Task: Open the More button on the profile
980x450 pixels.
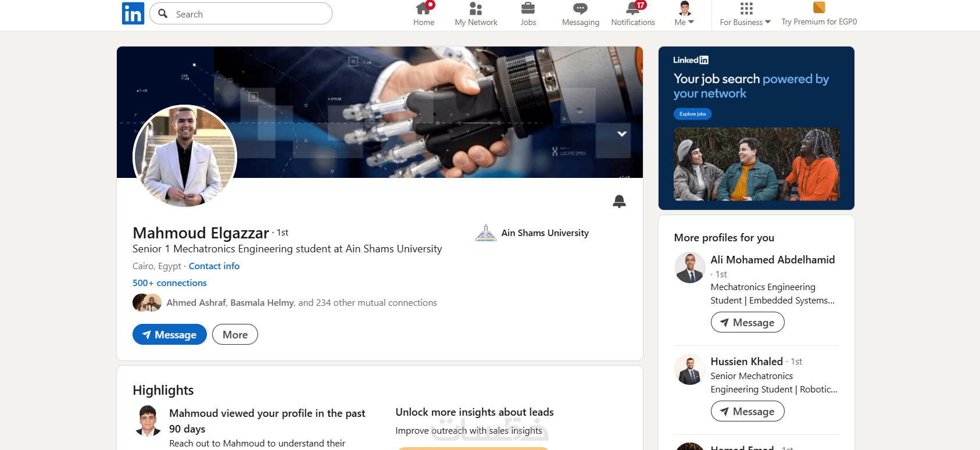Action: click(235, 334)
